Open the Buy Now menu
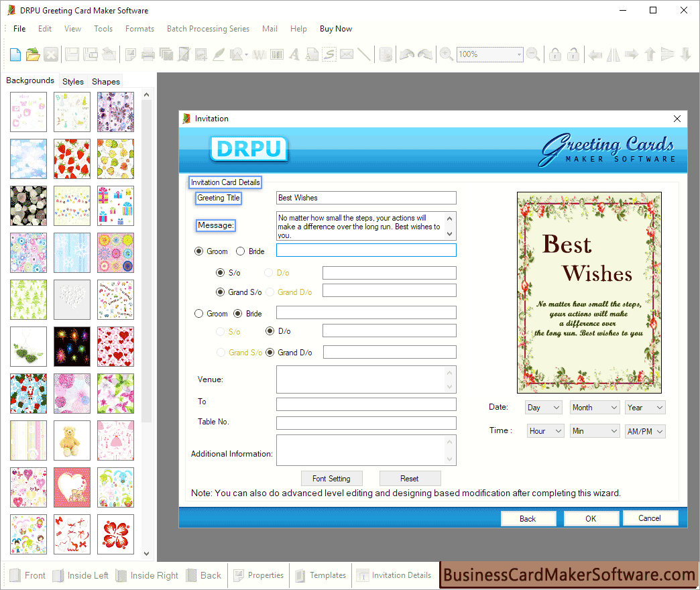700x590 pixels. pyautogui.click(x=336, y=29)
